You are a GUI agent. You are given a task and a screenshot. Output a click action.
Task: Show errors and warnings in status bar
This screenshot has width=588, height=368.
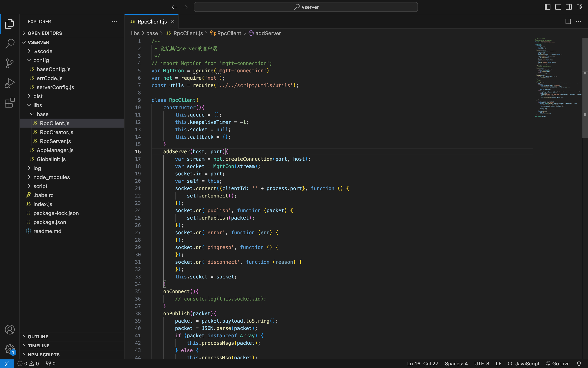[x=28, y=364]
